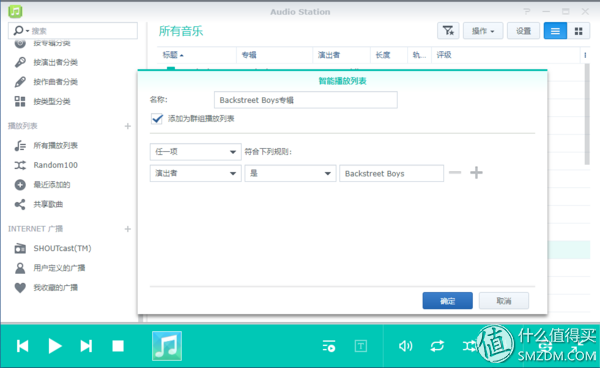Click the Backstreet Boys rule value field
Viewport: 600px width, 368px height.
[x=391, y=173]
